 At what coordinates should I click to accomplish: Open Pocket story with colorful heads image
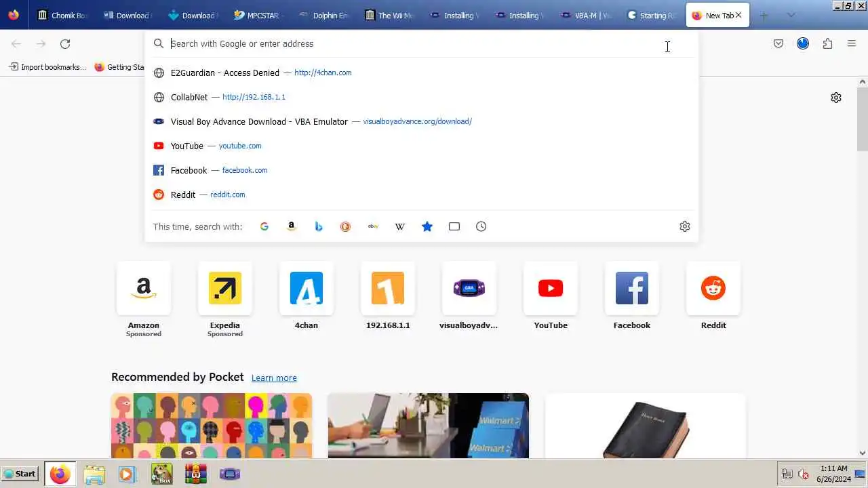tap(212, 426)
